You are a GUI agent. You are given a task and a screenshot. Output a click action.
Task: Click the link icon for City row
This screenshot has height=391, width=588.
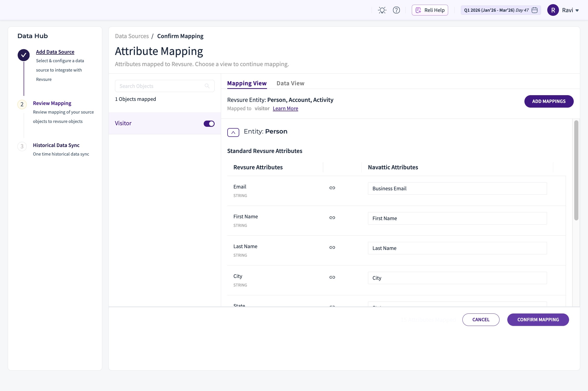point(332,277)
